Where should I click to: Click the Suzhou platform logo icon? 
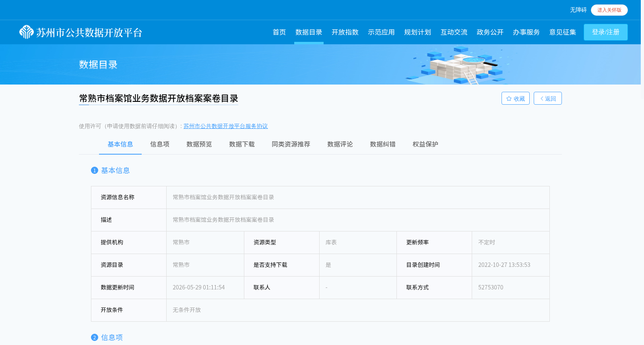coord(27,32)
